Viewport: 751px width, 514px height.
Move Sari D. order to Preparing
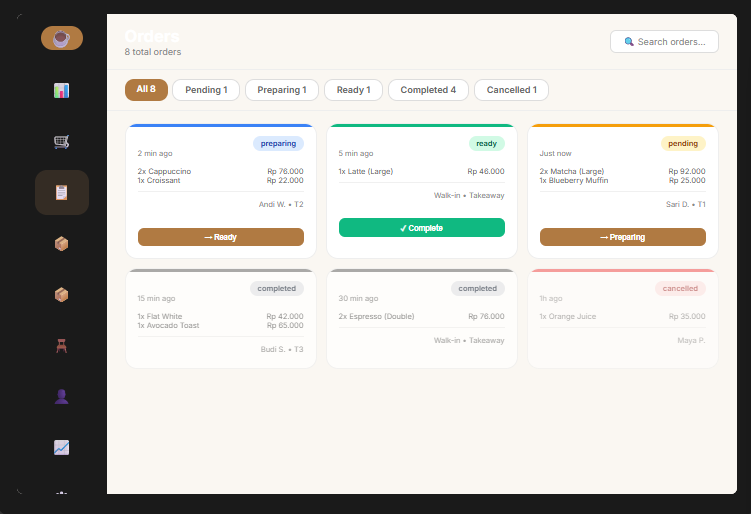(x=623, y=237)
